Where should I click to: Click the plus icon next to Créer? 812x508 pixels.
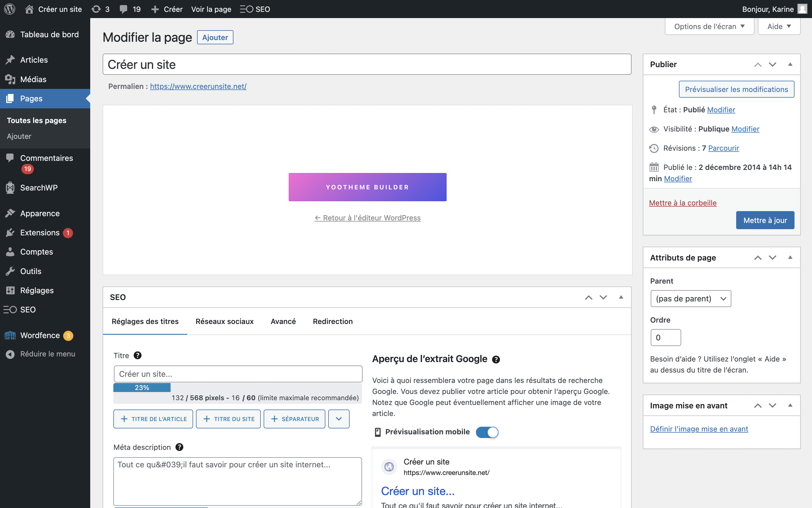(x=155, y=9)
